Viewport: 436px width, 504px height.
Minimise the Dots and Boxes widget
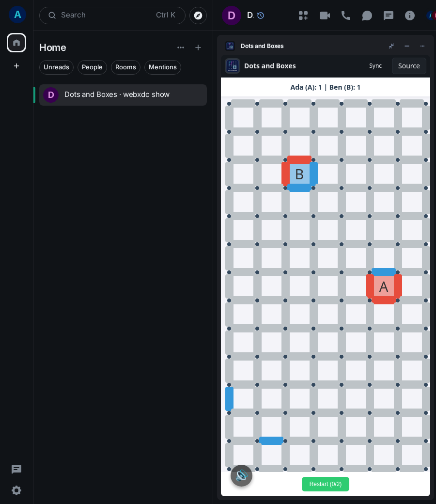pyautogui.click(x=407, y=46)
